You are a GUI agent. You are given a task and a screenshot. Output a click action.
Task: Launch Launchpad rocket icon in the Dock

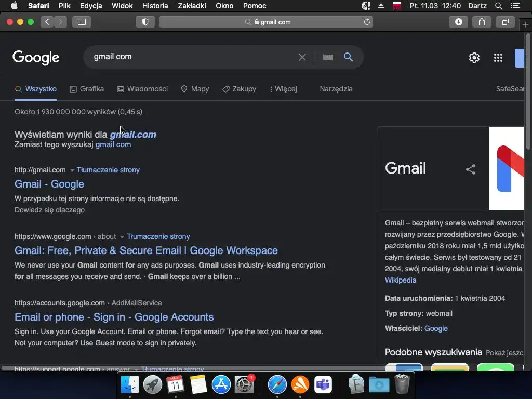(153, 385)
